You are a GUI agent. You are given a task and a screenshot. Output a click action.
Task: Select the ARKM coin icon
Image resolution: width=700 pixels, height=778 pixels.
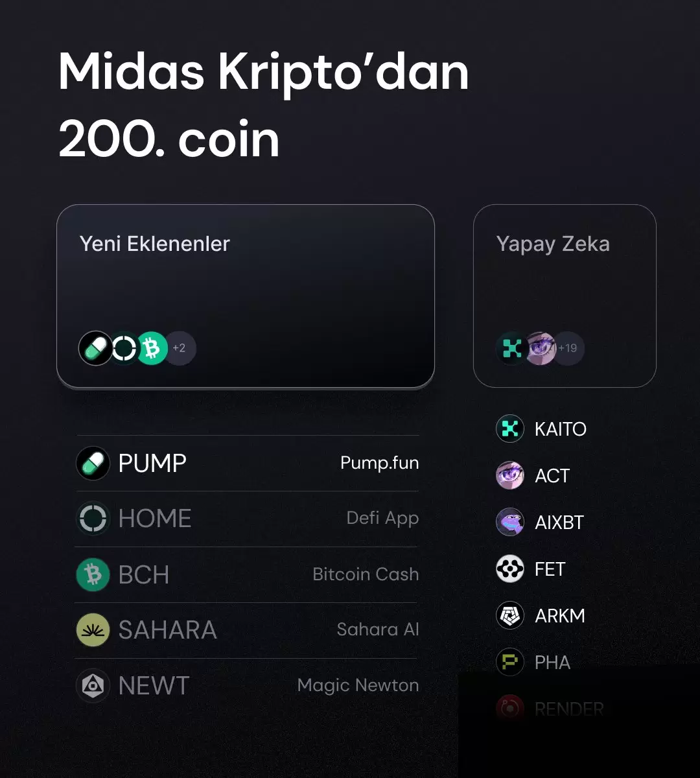tap(509, 615)
